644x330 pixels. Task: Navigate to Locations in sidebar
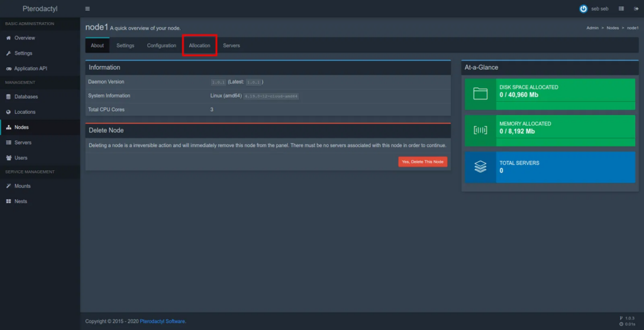click(25, 112)
